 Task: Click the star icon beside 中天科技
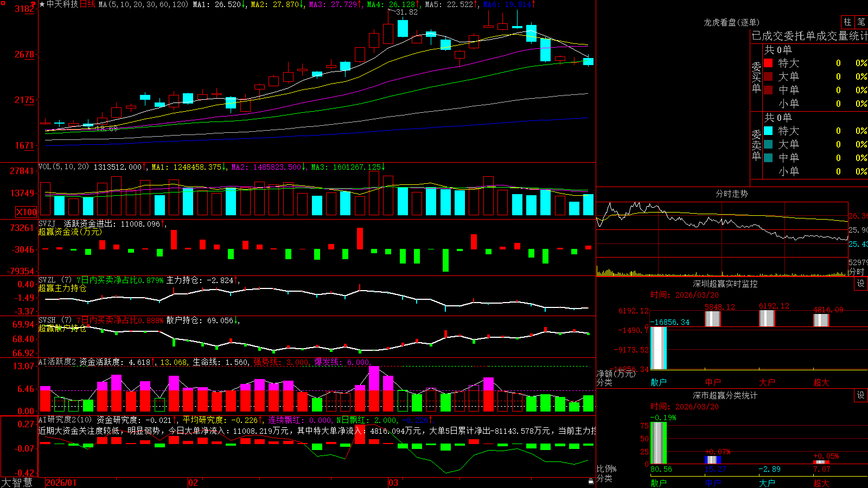point(42,4)
